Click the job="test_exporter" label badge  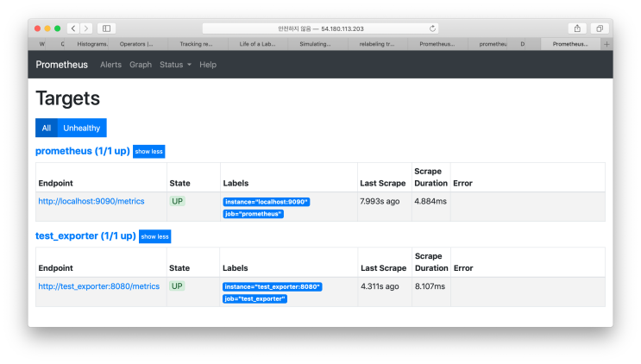pos(255,299)
